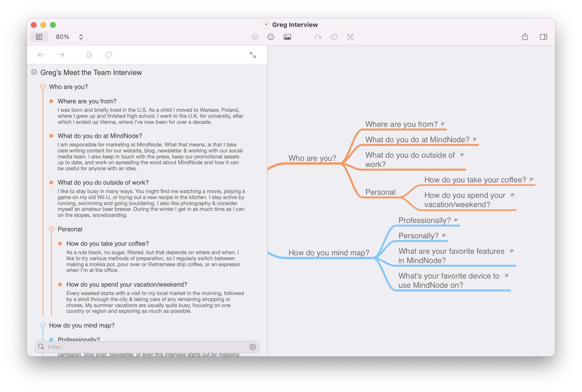The image size is (582, 392).
Task: Toggle the right inspector panel icon
Action: (x=543, y=37)
